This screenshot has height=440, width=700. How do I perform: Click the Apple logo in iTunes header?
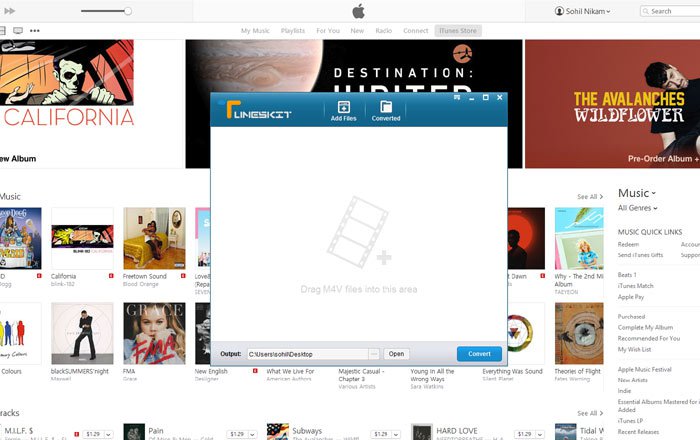pyautogui.click(x=358, y=11)
